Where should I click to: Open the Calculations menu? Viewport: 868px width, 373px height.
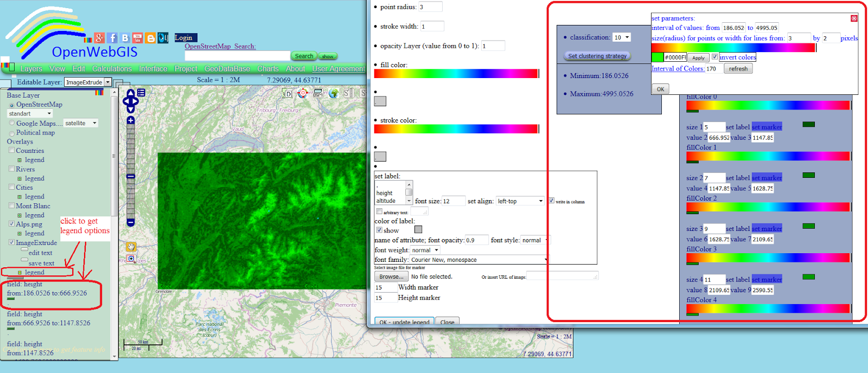tap(112, 69)
